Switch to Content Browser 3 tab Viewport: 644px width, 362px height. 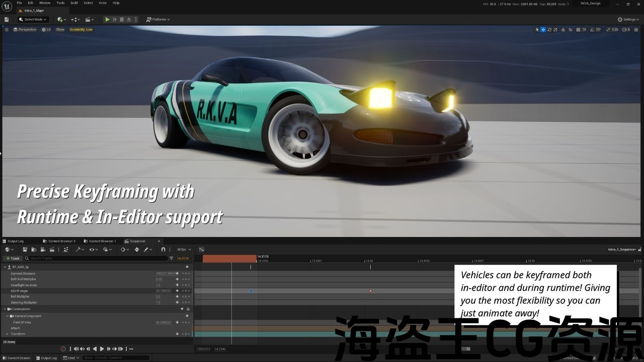(x=61, y=241)
